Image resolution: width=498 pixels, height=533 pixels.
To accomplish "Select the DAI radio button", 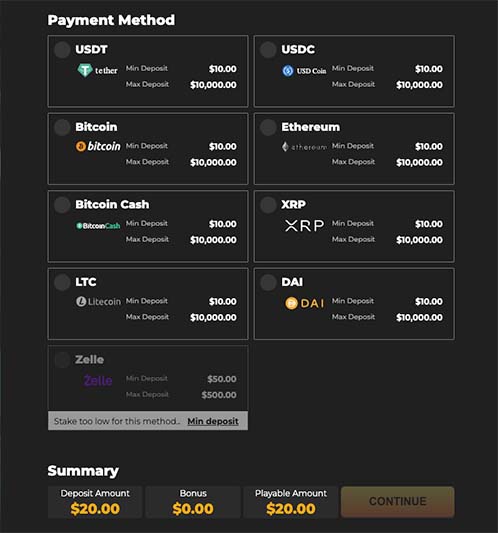I will click(x=268, y=282).
